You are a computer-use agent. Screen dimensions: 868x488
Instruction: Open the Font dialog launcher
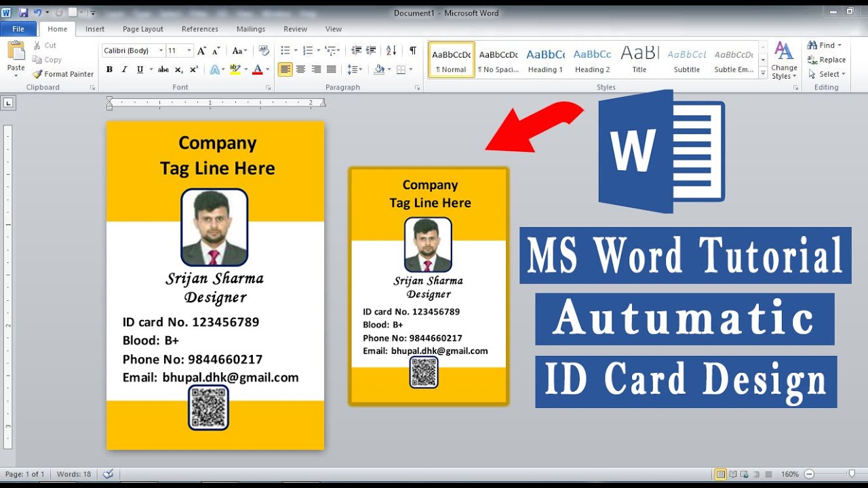(x=268, y=87)
